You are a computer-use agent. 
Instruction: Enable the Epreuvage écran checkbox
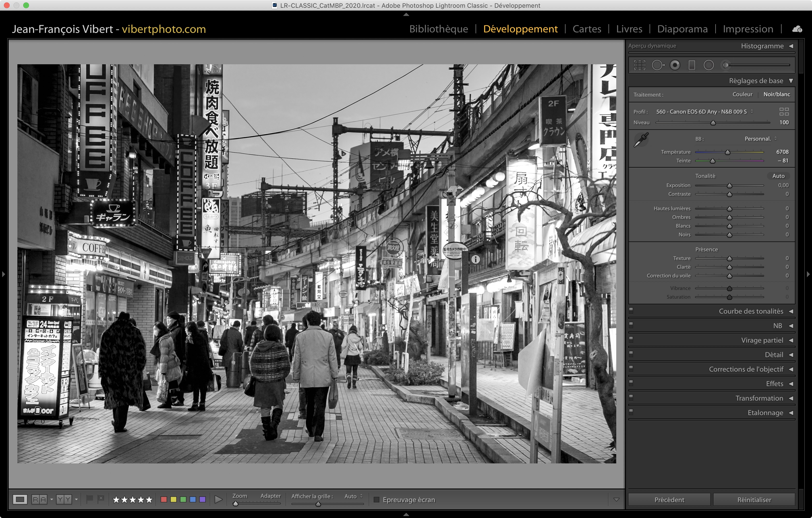tap(377, 499)
